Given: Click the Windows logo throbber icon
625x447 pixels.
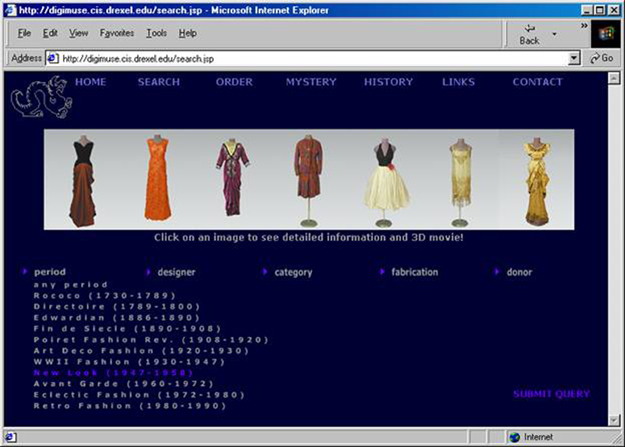Looking at the screenshot, I should (607, 34).
